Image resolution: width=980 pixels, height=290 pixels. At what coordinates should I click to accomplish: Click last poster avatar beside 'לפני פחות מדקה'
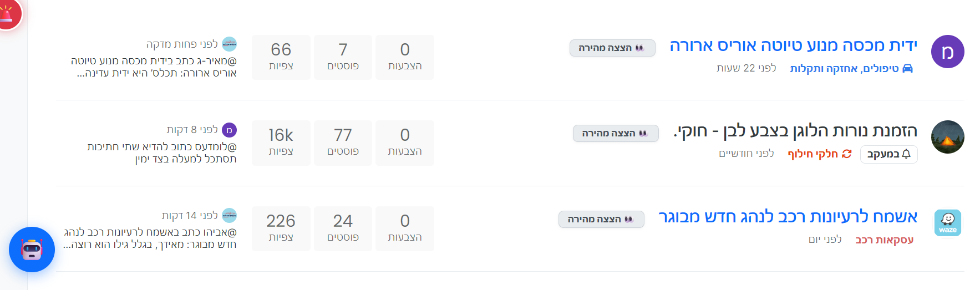(x=229, y=44)
